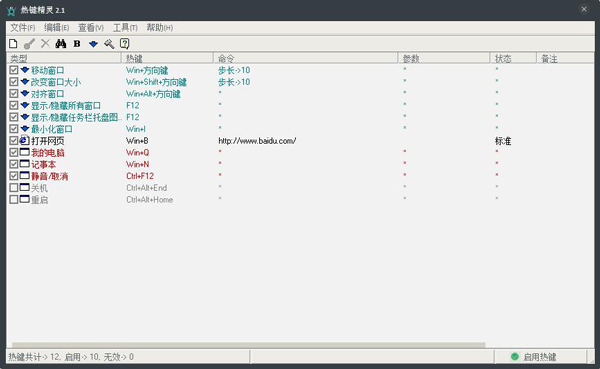This screenshot has width=600, height=369.
Task: Click the New hotkey document icon
Action: point(13,44)
